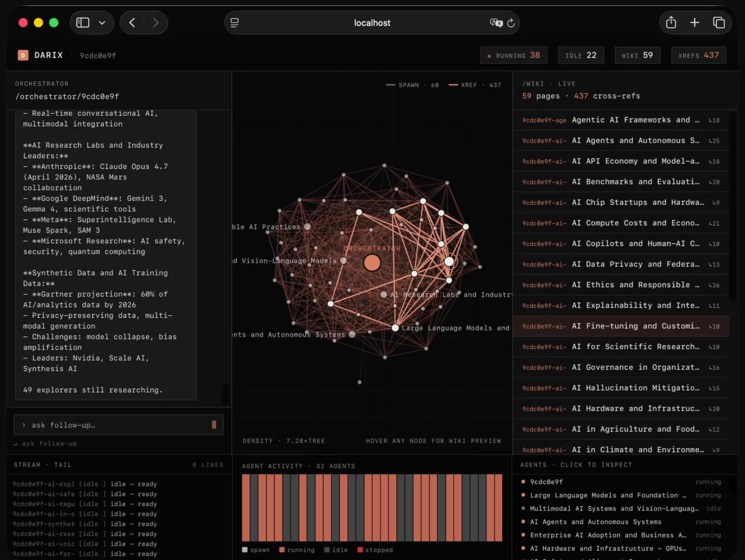Open the Share icon in toolbar
This screenshot has height=560, width=745.
click(x=671, y=23)
